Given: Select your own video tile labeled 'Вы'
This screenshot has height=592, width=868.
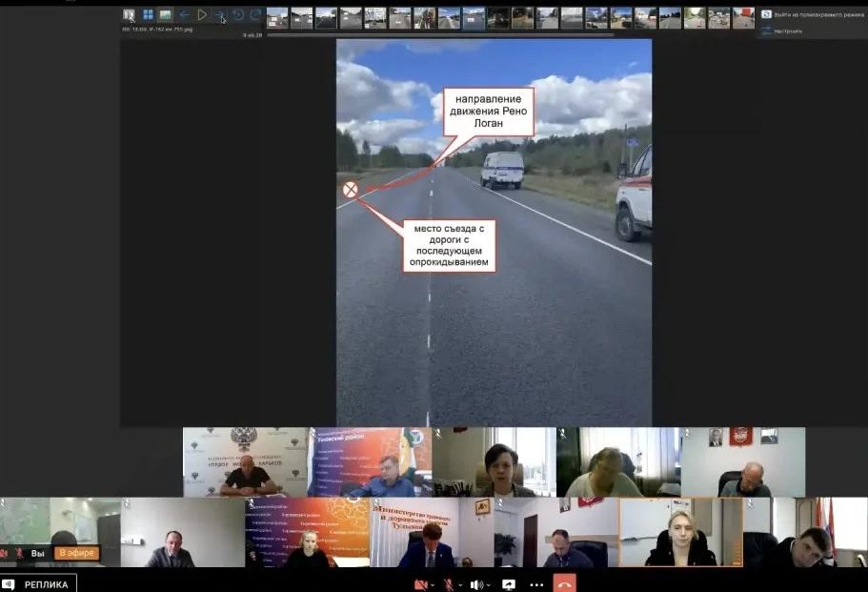Looking at the screenshot, I should [x=60, y=532].
